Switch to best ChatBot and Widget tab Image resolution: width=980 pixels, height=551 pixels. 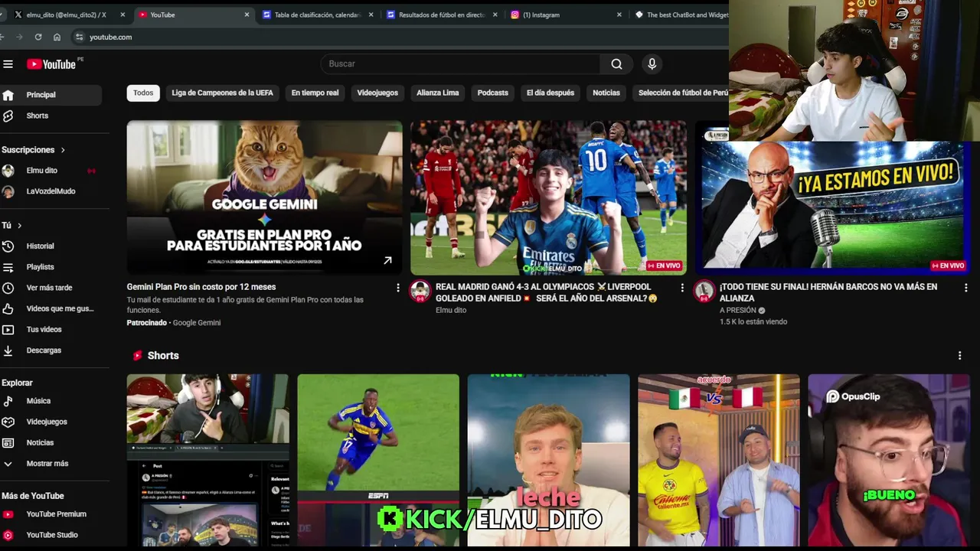coord(680,15)
